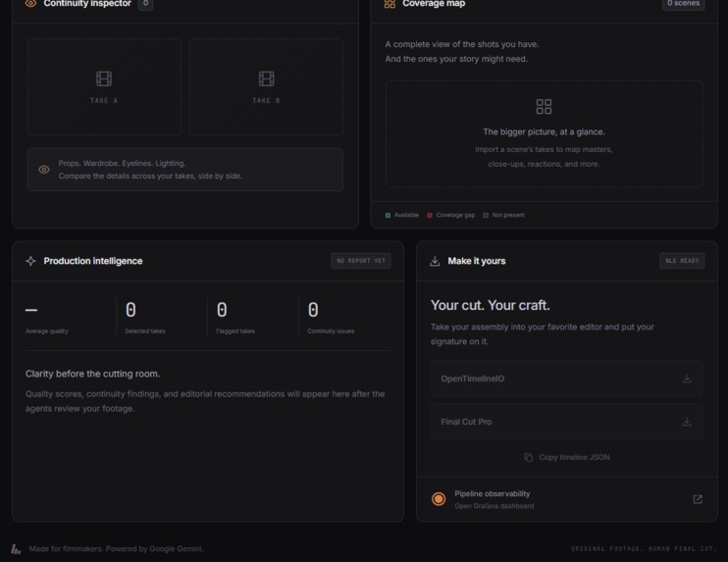The width and height of the screenshot is (728, 562).
Task: Click the Flagged takes value
Action: pyautogui.click(x=222, y=310)
